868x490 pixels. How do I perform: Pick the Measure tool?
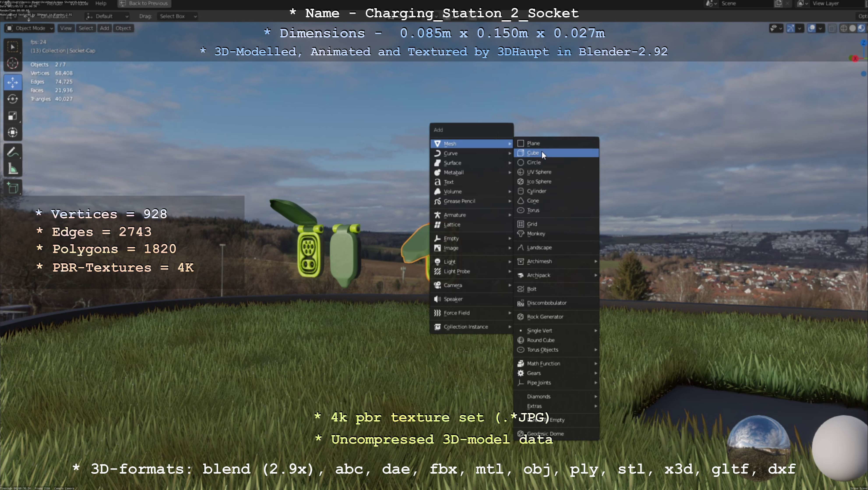(x=12, y=169)
